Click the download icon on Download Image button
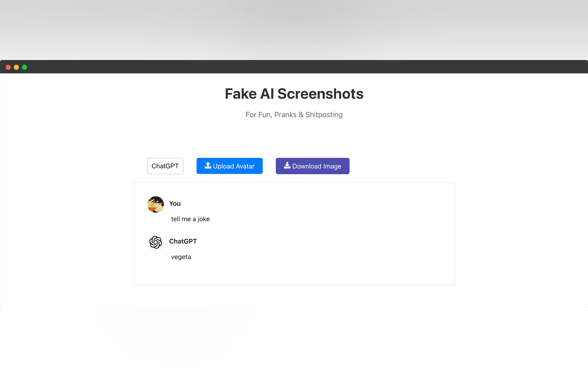This screenshot has width=588, height=368. coord(287,166)
